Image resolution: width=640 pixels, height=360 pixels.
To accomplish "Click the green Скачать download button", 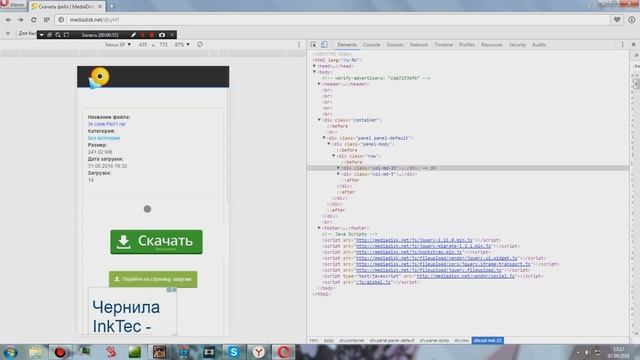I will pos(156,242).
